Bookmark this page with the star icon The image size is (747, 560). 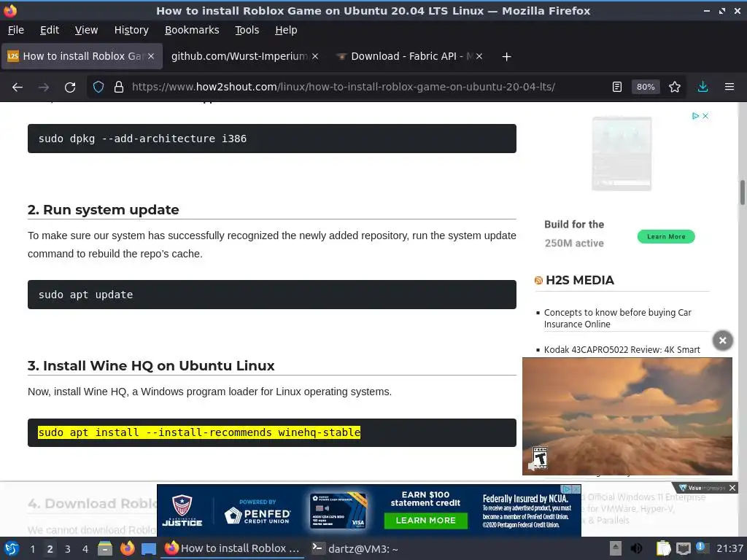click(x=675, y=87)
